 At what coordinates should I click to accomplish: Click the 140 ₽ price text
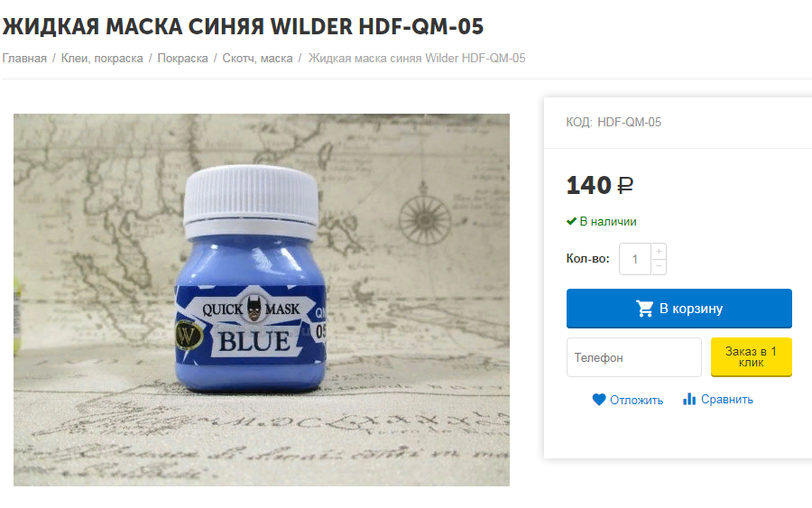(x=600, y=185)
